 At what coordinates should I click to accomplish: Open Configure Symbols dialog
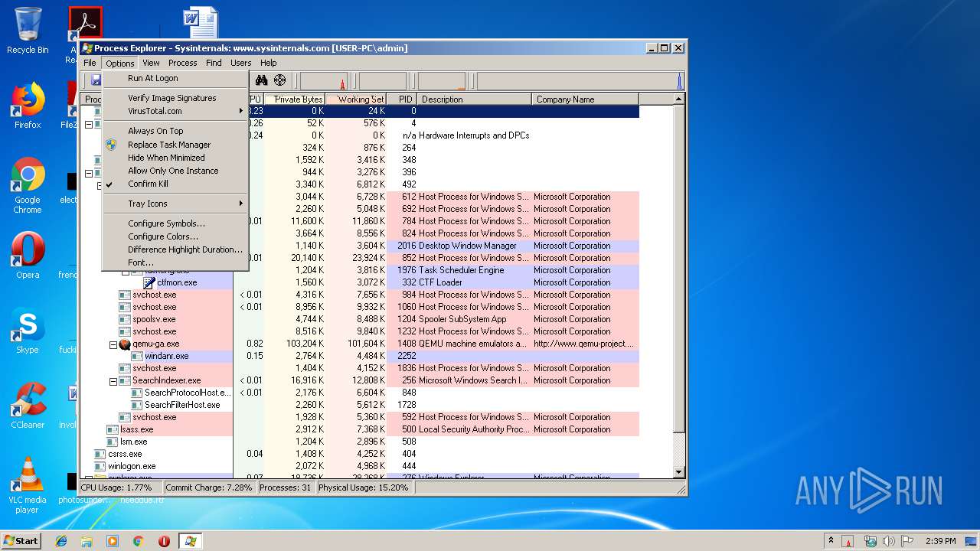(x=175, y=223)
